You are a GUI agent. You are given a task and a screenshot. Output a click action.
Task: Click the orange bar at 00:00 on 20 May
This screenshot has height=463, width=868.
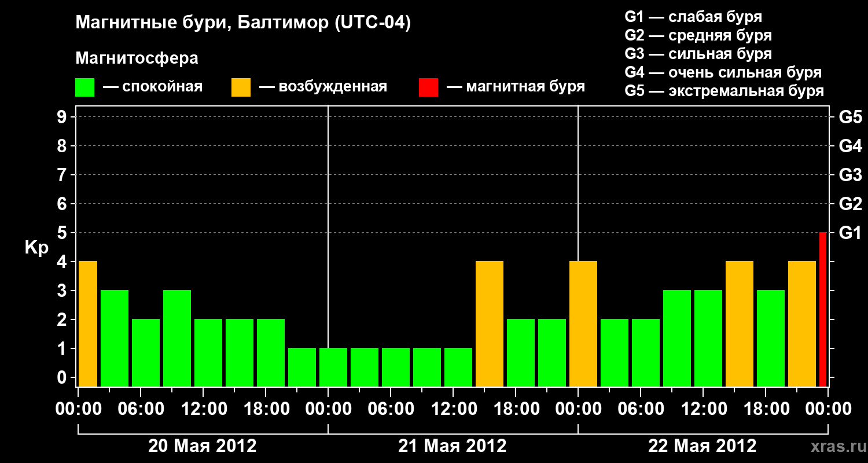pyautogui.click(x=88, y=324)
